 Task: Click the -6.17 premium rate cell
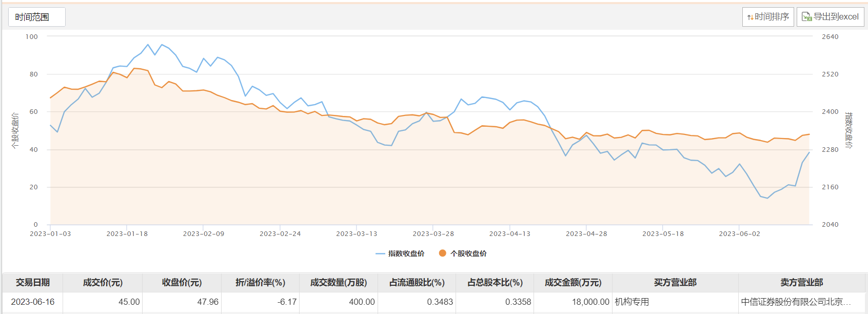[260, 302]
